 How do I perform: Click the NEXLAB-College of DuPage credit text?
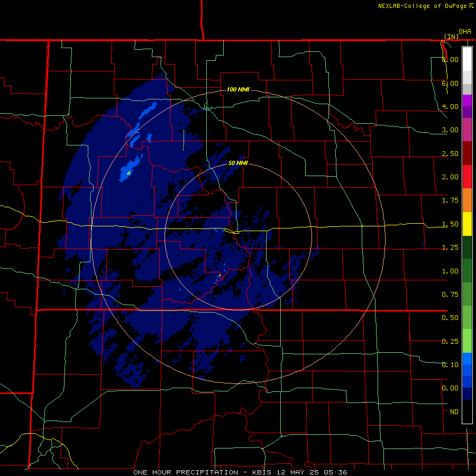point(422,6)
